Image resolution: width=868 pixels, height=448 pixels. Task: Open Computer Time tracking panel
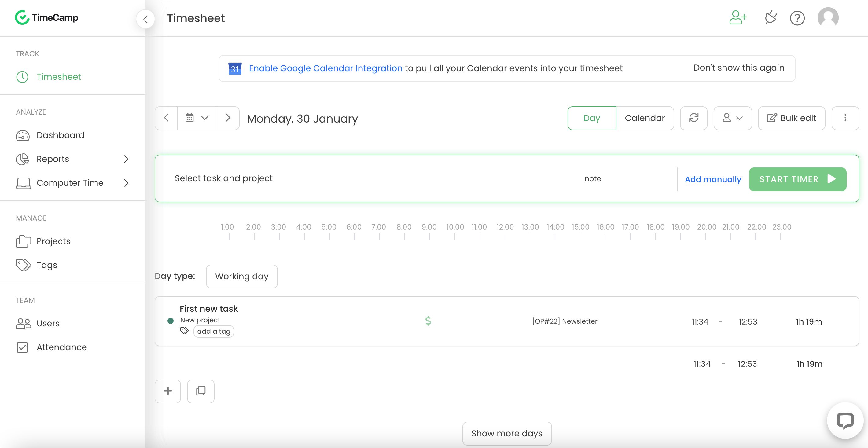[x=70, y=183]
